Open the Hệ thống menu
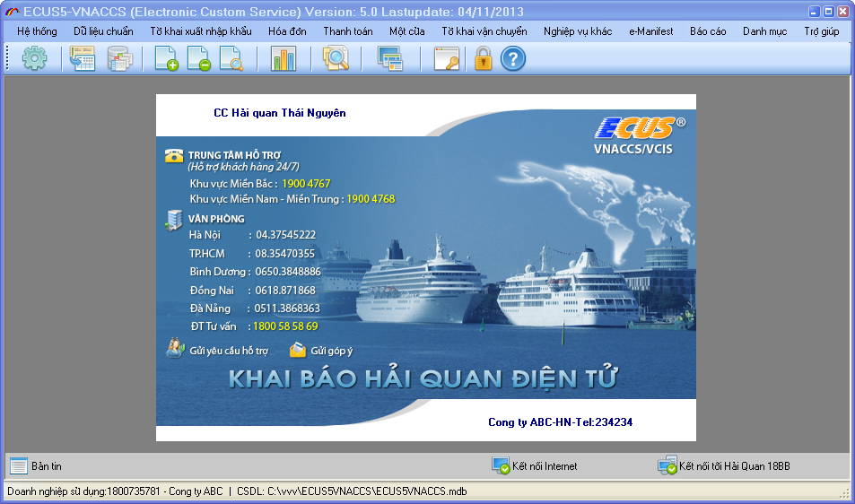Viewport: 855px width, 504px height. click(x=37, y=31)
